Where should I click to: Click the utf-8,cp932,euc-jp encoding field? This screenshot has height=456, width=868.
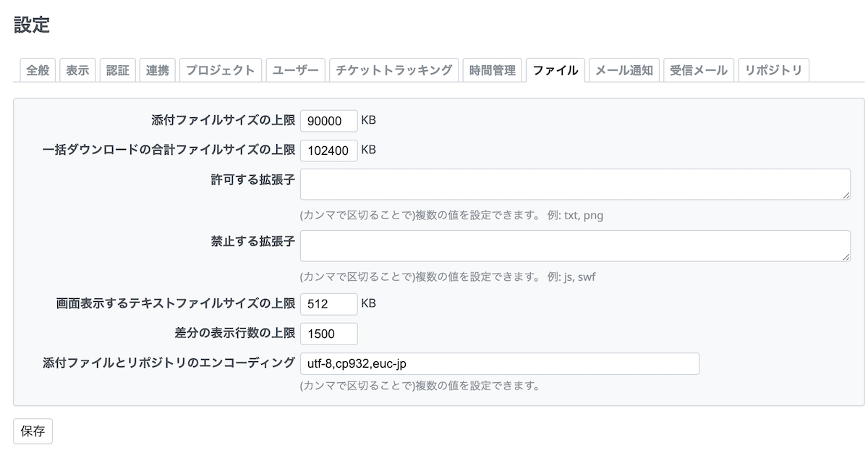(x=499, y=363)
